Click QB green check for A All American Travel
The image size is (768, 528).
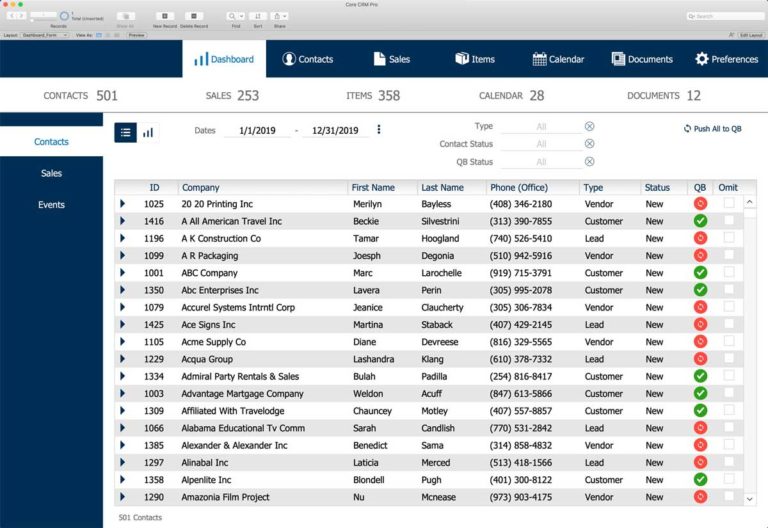pyautogui.click(x=700, y=221)
